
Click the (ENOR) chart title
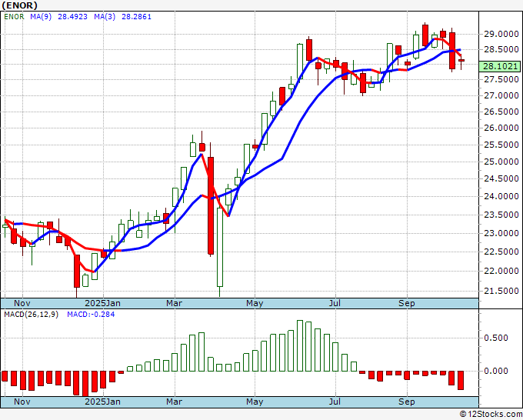(x=20, y=5)
